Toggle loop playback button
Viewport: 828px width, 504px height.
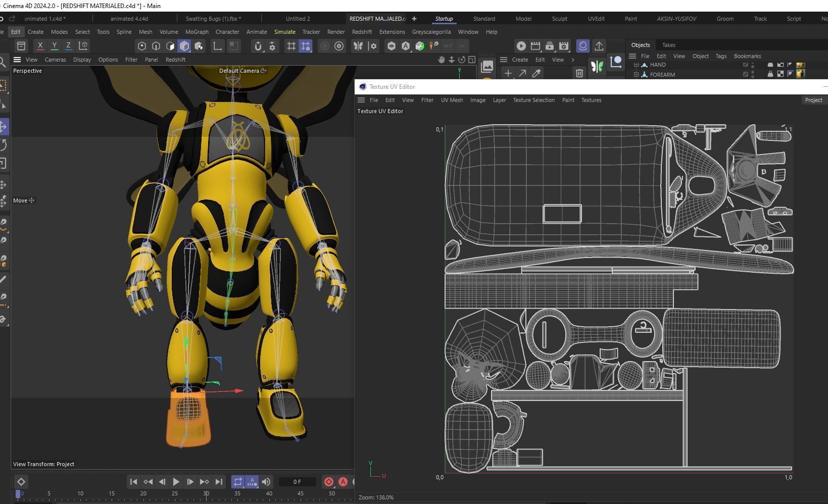[x=237, y=482]
